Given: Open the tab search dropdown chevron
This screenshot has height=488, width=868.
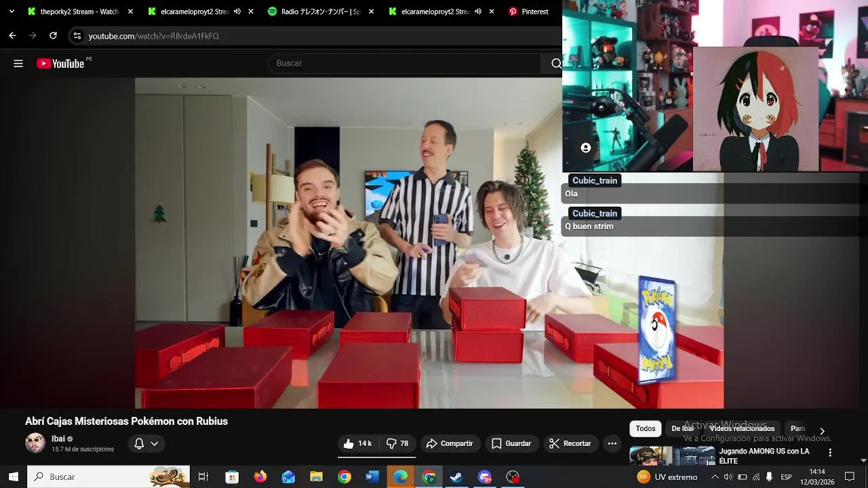Looking at the screenshot, I should (12, 12).
